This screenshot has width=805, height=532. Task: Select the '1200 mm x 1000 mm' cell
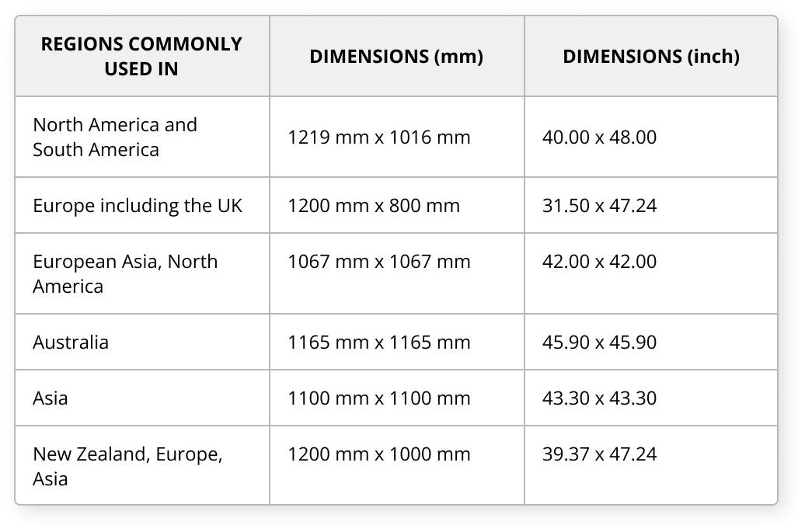tap(378, 454)
